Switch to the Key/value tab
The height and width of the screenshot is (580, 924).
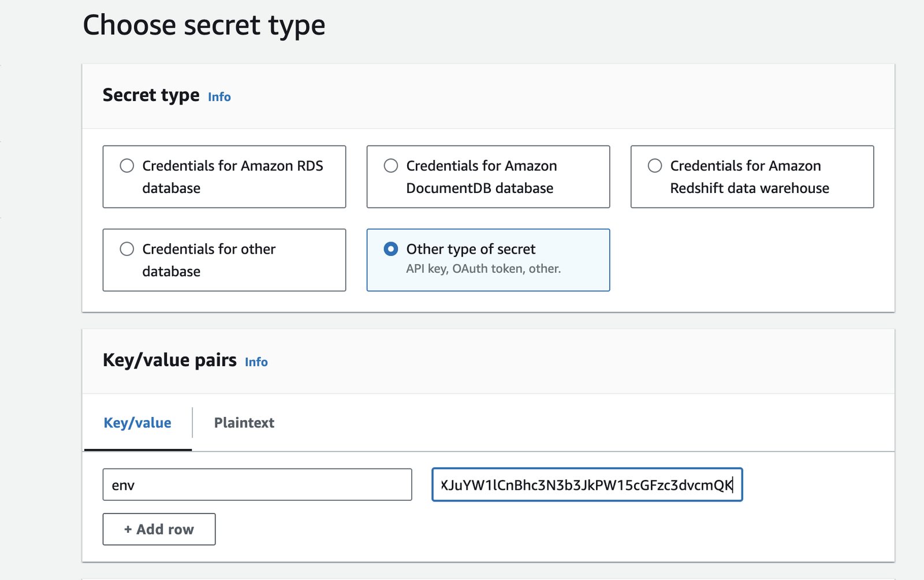[x=136, y=422]
